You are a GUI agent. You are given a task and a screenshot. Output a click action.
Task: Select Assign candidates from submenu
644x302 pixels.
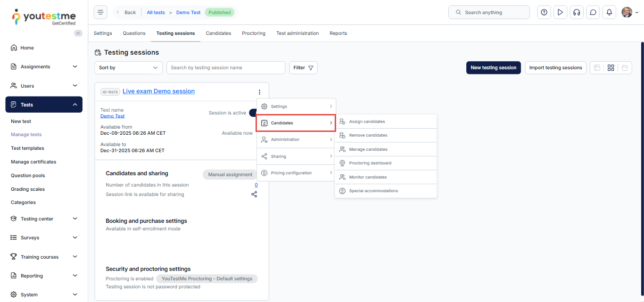[367, 122]
